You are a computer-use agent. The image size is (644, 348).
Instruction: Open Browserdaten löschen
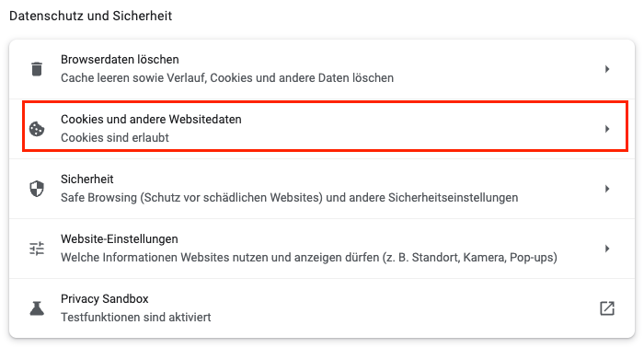point(322,69)
